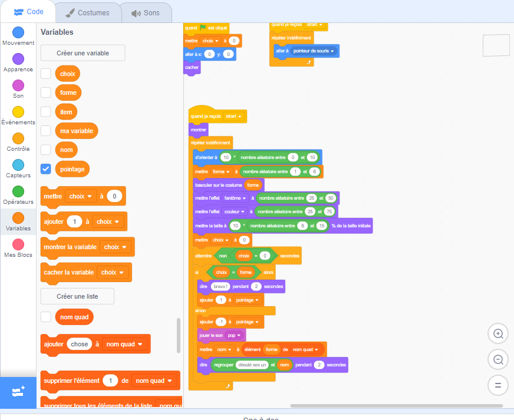
Task: Click the blocks palette vertical scrollbar
Action: pos(179,335)
